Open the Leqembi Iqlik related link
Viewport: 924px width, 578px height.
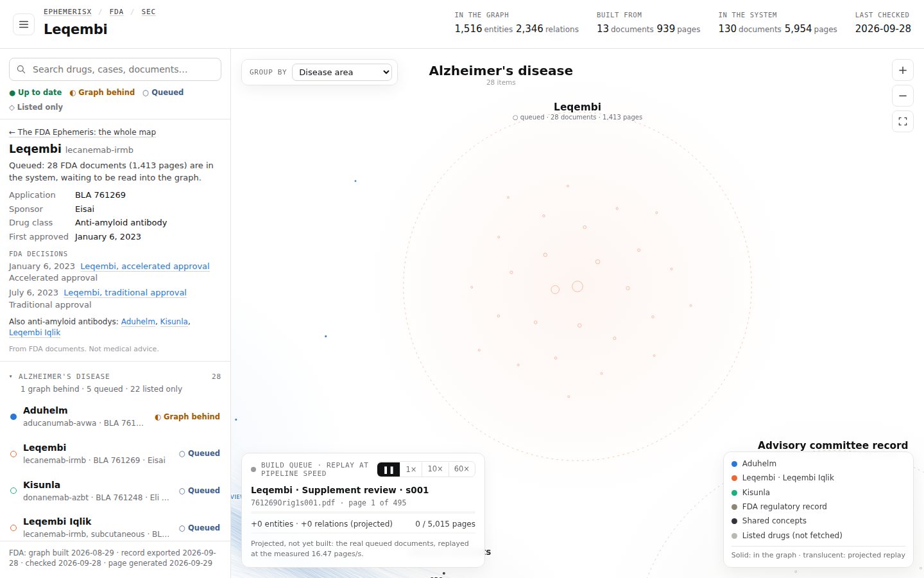tap(35, 333)
